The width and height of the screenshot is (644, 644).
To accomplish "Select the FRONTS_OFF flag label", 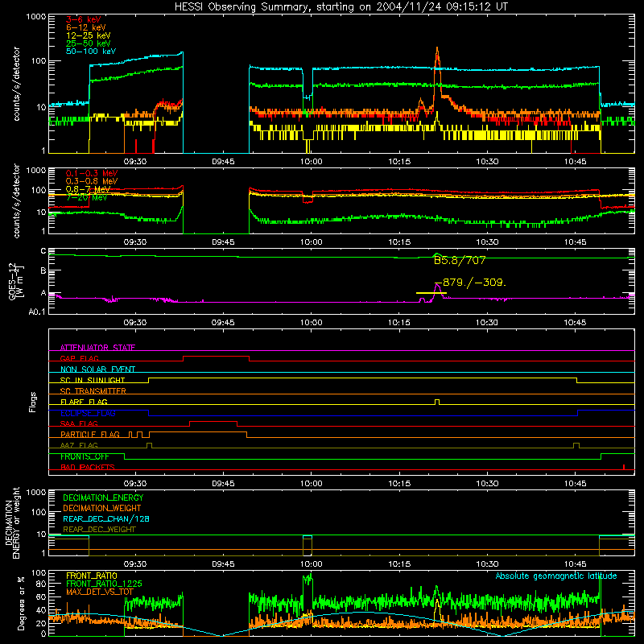I will 85,456.
